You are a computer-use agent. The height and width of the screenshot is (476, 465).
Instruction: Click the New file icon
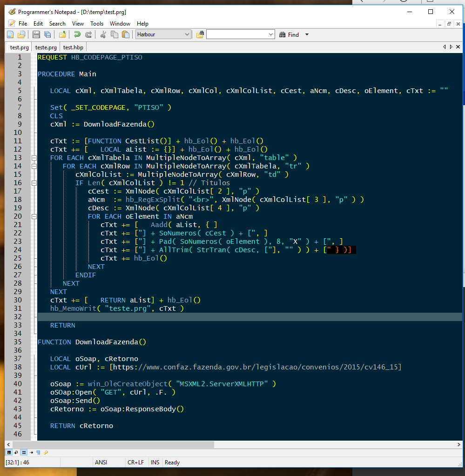[x=10, y=34]
